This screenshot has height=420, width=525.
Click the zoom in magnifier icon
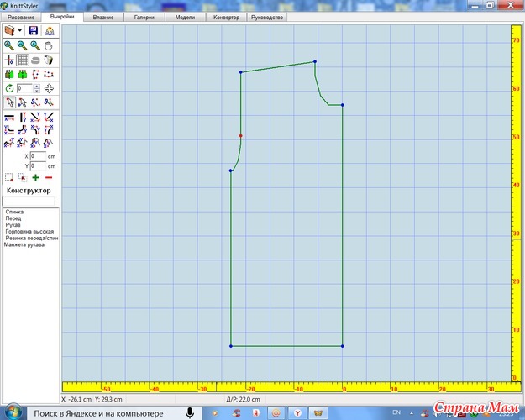pyautogui.click(x=8, y=45)
